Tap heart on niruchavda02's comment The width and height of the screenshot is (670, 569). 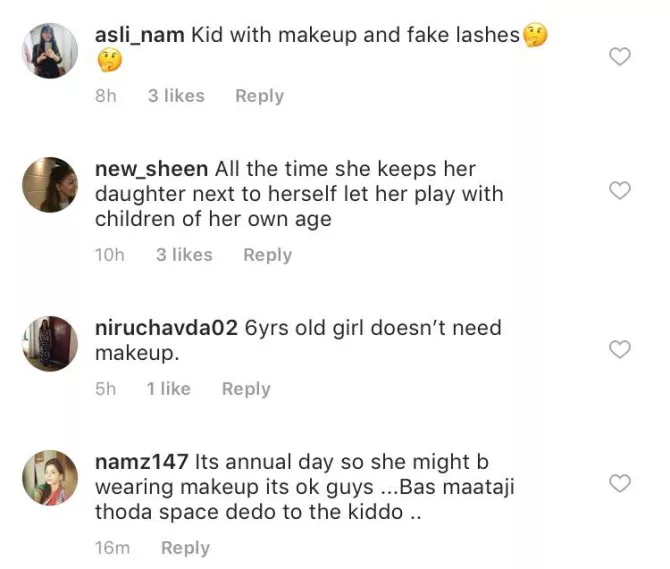pos(620,349)
